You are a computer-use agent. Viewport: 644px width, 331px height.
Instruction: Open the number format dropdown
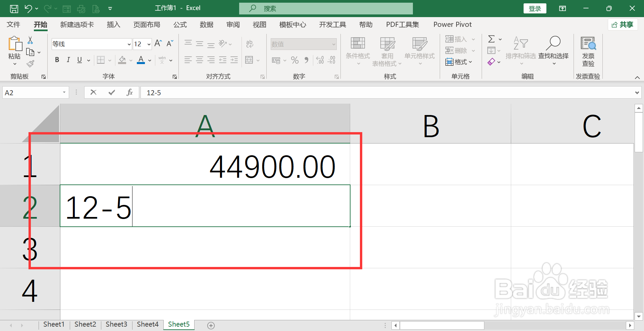pos(334,44)
